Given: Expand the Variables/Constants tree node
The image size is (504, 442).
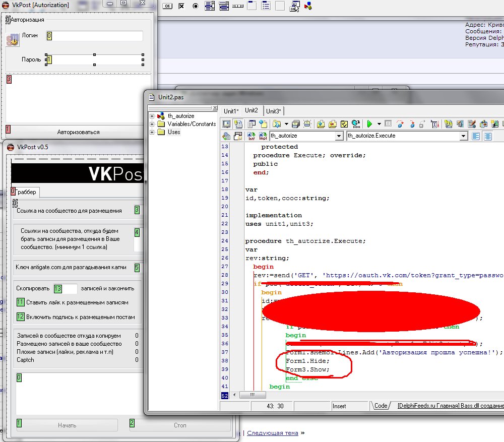Looking at the screenshot, I should pos(152,124).
